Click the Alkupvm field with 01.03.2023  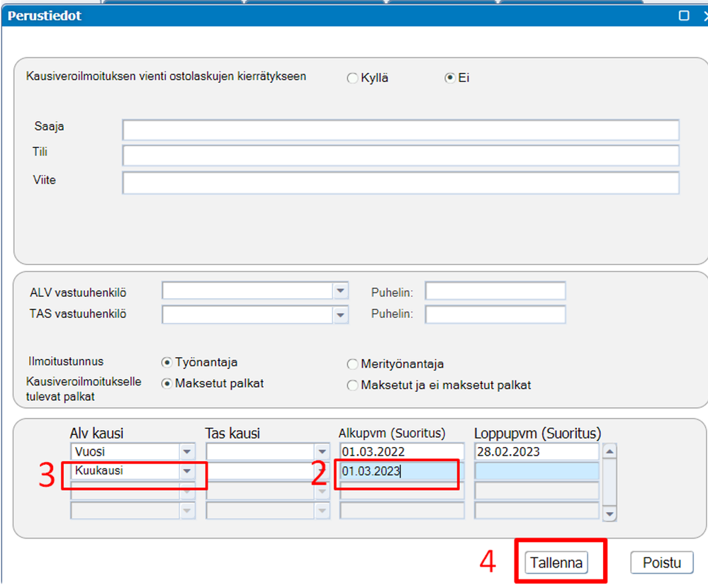401,471
